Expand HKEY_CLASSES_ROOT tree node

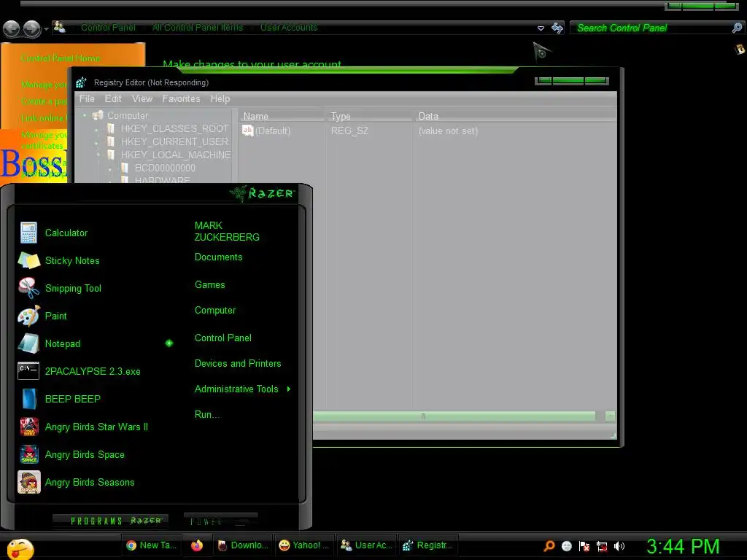97,130
